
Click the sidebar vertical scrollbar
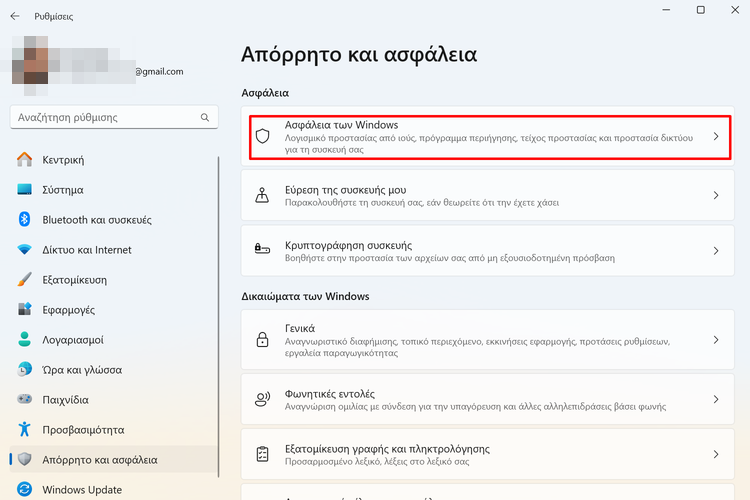point(219,316)
